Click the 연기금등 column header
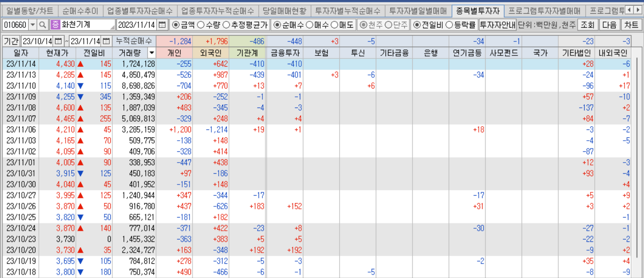The image size is (644, 278). (467, 53)
